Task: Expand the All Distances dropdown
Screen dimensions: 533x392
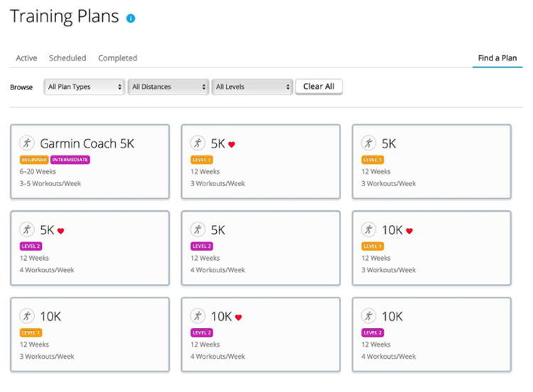Action: point(168,87)
